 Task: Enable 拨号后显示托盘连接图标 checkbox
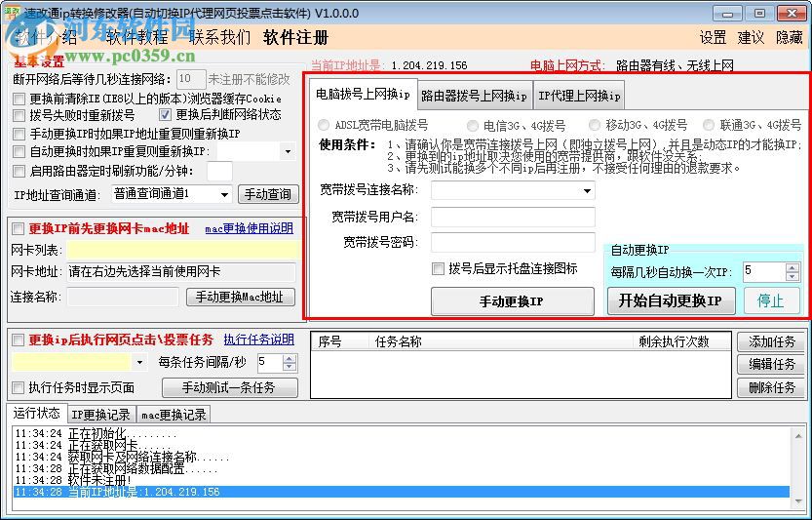coord(438,268)
